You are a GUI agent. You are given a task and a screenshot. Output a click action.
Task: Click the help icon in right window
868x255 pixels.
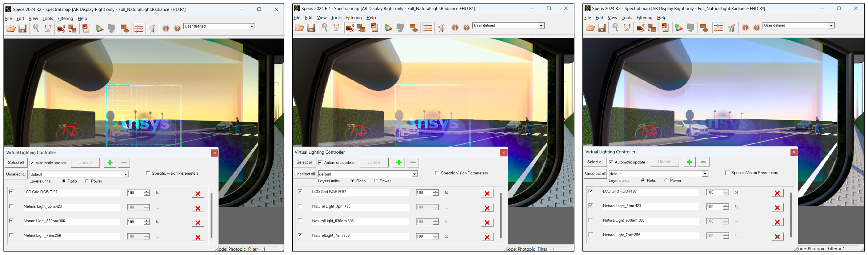pos(756,28)
